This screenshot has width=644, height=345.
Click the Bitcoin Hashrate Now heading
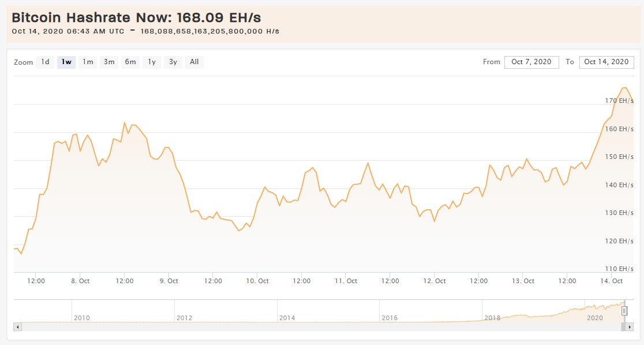tap(136, 17)
